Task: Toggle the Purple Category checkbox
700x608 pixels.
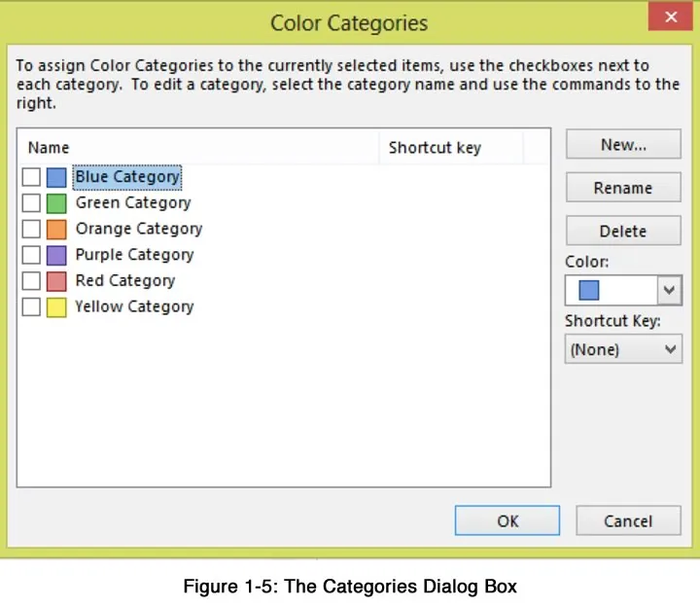Action: coord(31,255)
